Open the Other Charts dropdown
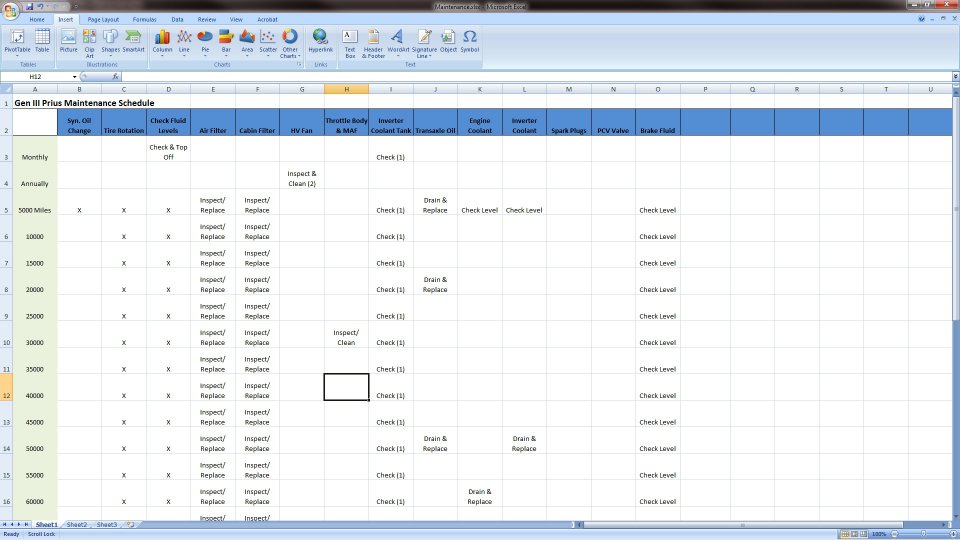 [290, 43]
